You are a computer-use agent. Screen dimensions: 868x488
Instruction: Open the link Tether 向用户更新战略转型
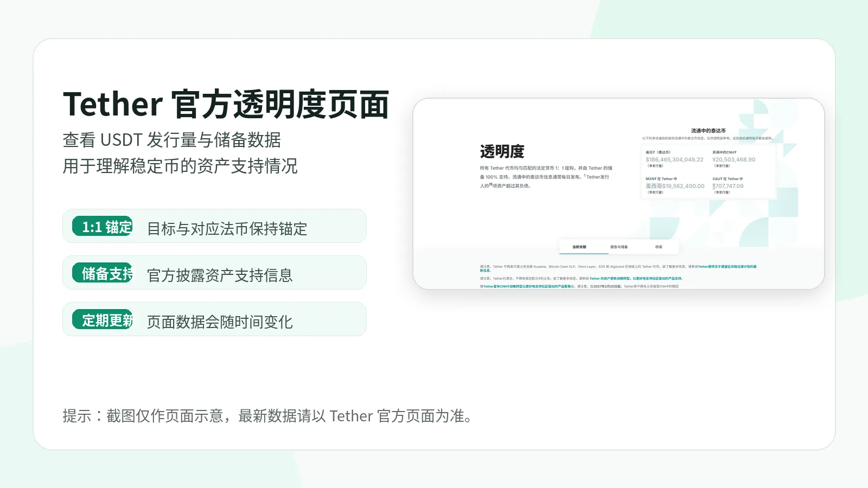click(636, 278)
